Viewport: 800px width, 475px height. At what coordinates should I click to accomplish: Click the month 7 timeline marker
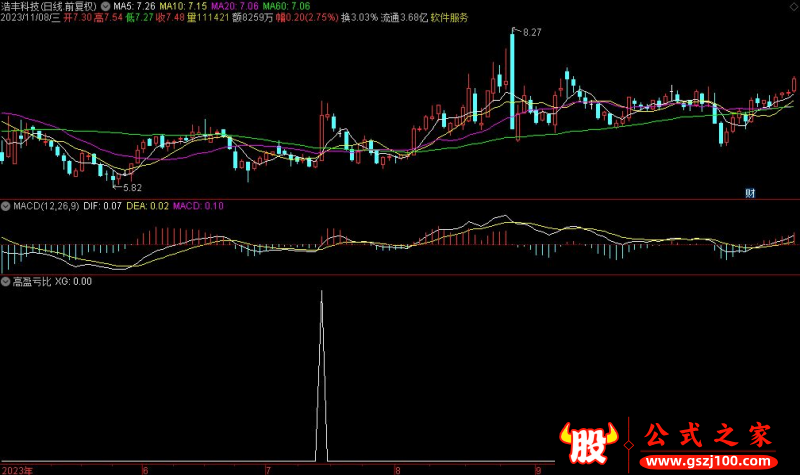[268, 470]
